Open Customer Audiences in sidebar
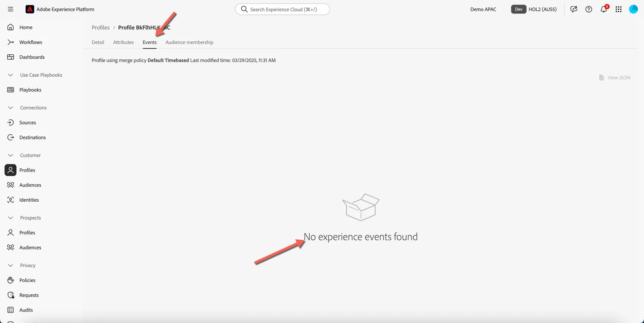Viewport: 644px width, 323px height. coord(30,185)
